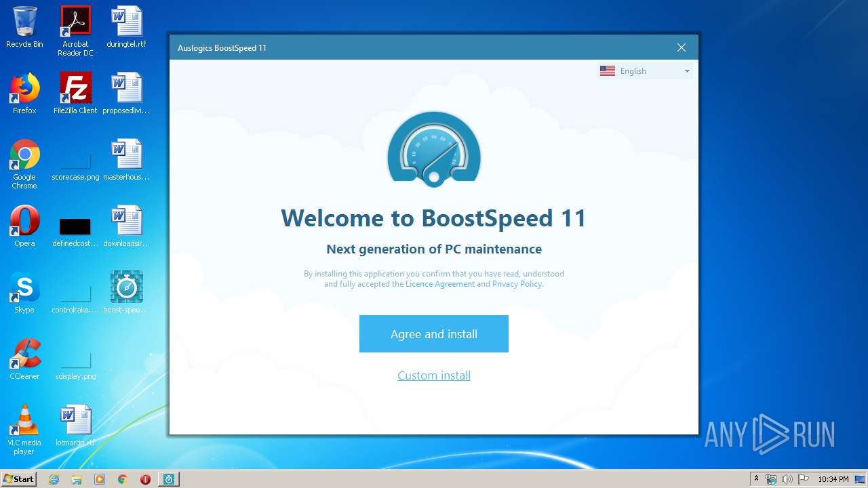Select the CCleaner desktop shortcut
Image resolution: width=868 pixels, height=488 pixels.
coord(24,359)
